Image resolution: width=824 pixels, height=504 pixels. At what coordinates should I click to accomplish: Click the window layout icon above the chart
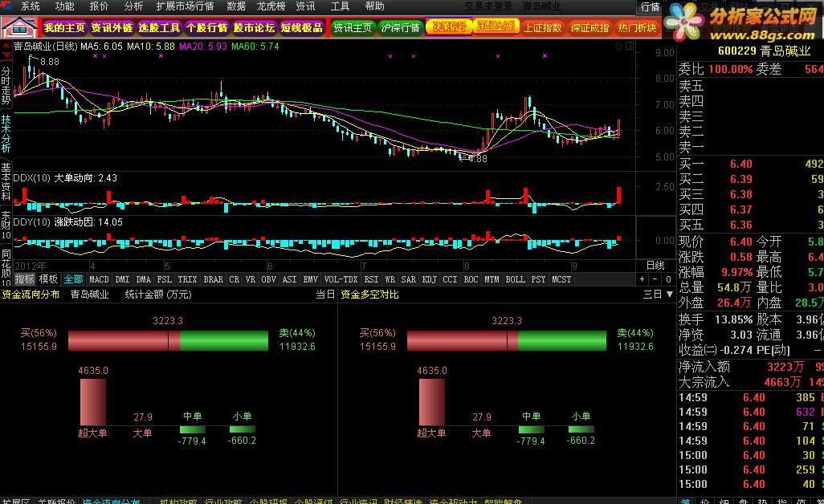[630, 47]
